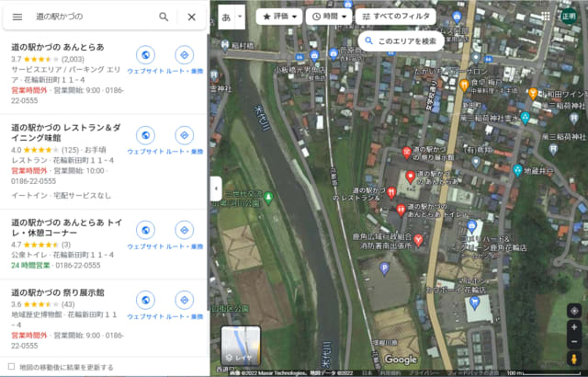The image size is (588, 377).
Task: Clear search with the X icon
Action: coord(192,17)
